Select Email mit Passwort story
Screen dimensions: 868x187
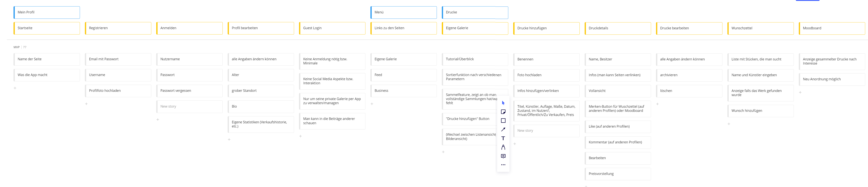(x=118, y=59)
